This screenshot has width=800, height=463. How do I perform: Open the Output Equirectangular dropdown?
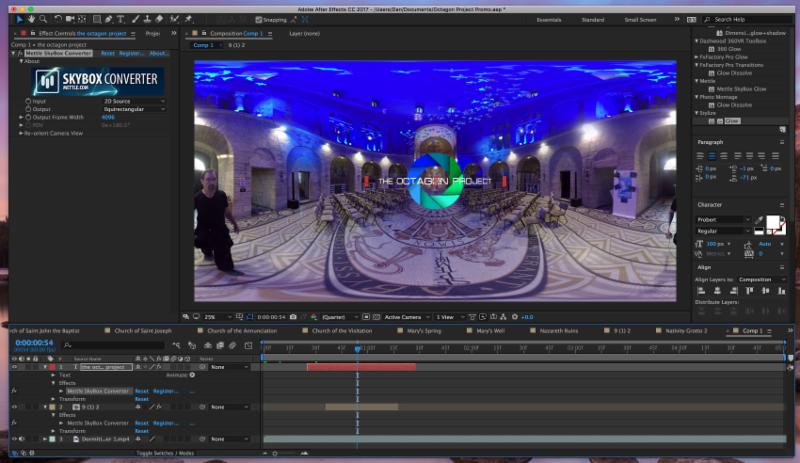coord(134,109)
